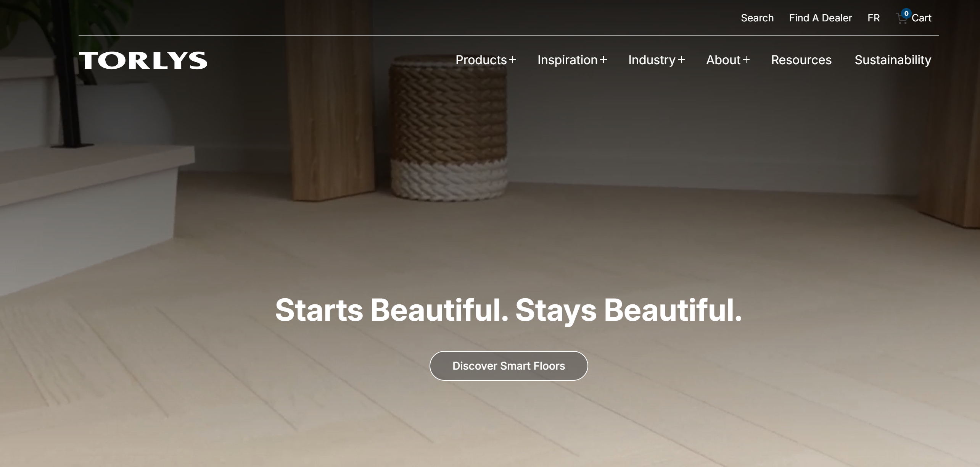The height and width of the screenshot is (467, 980).
Task: Open the Industry menu
Action: pos(652,60)
